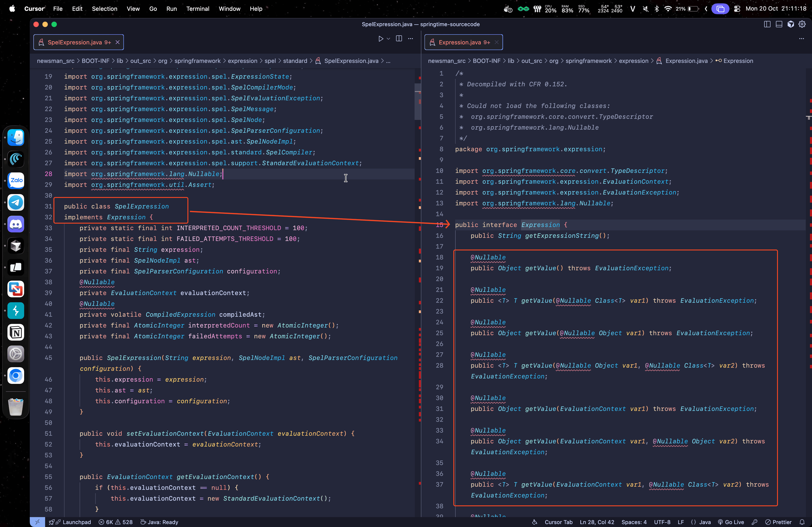
Task: Click the errors and warnings count
Action: coord(116,522)
